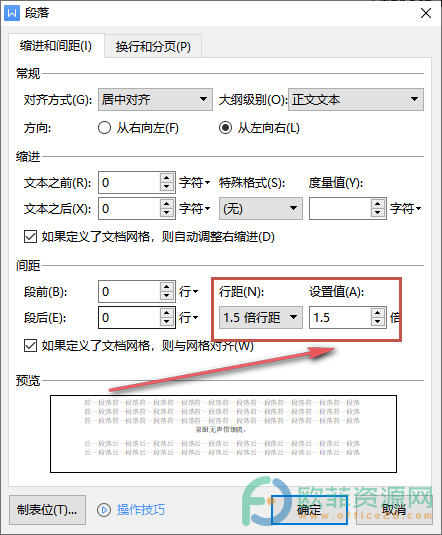Increase 设置值 with up arrow
Viewport: 442px width, 535px height.
[377, 313]
